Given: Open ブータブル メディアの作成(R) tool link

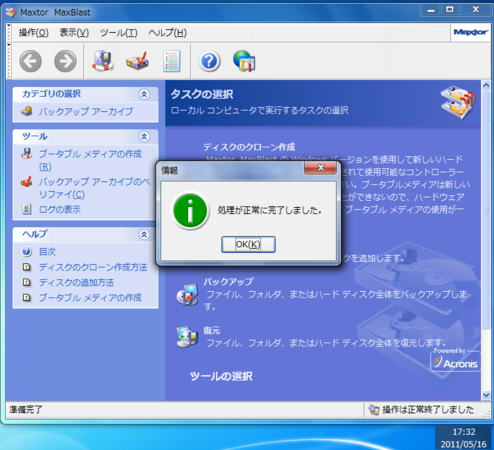Looking at the screenshot, I should click(x=90, y=160).
